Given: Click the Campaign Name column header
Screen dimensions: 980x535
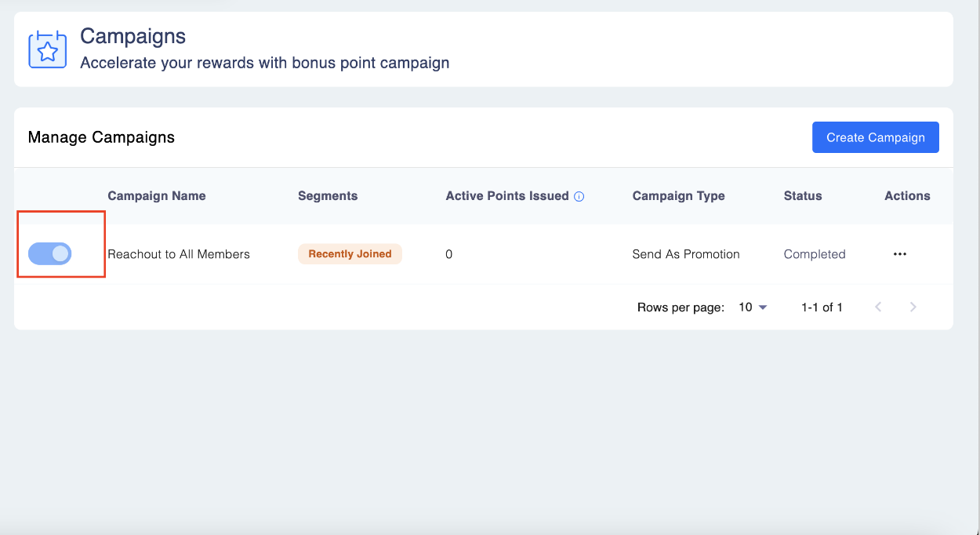Looking at the screenshot, I should tap(157, 196).
